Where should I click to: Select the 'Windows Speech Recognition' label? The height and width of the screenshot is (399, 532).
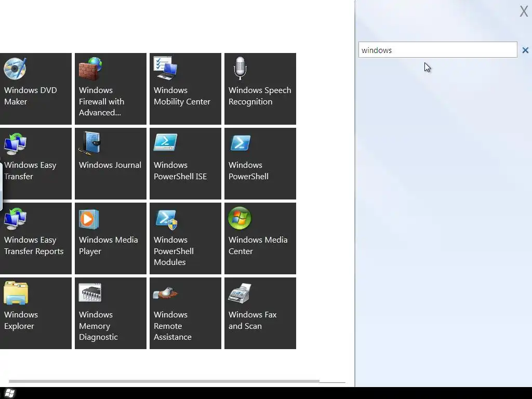click(x=260, y=96)
